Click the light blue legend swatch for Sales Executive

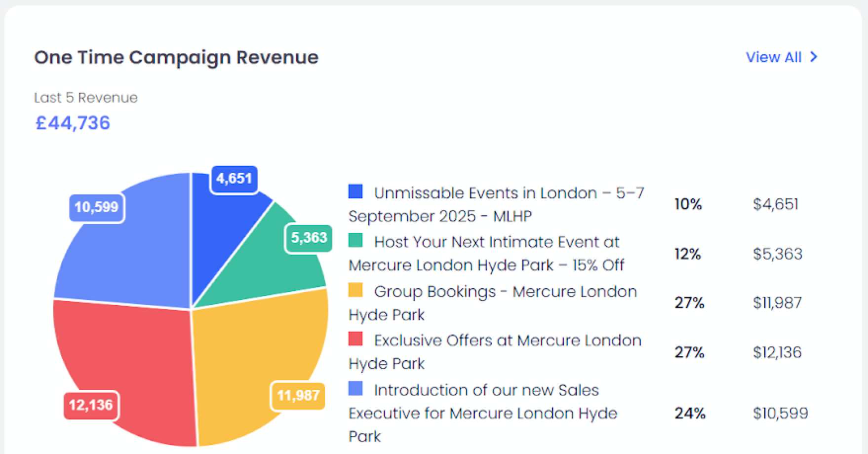pos(355,388)
